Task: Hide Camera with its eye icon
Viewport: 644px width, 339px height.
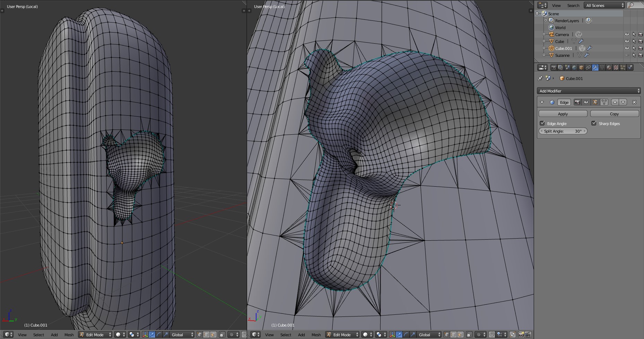Action: pyautogui.click(x=627, y=34)
